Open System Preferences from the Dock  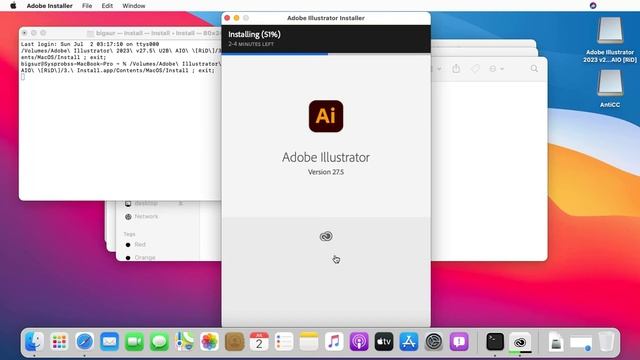click(x=434, y=342)
